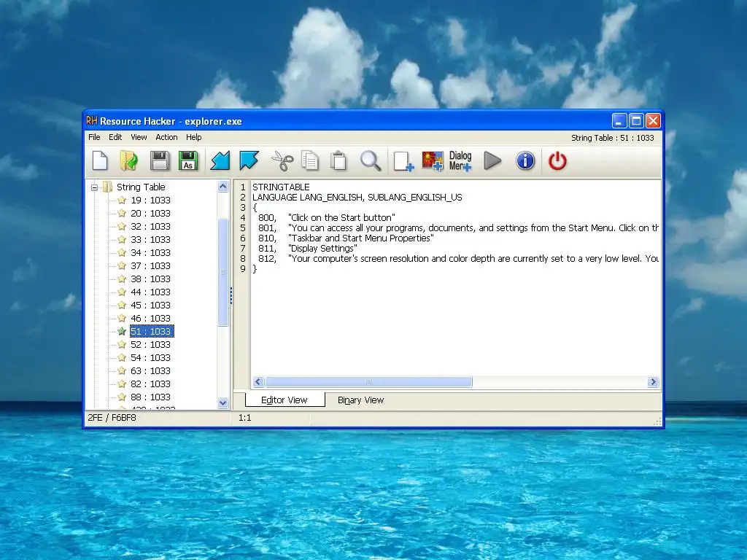Click the resize grip in window corner

click(658, 421)
